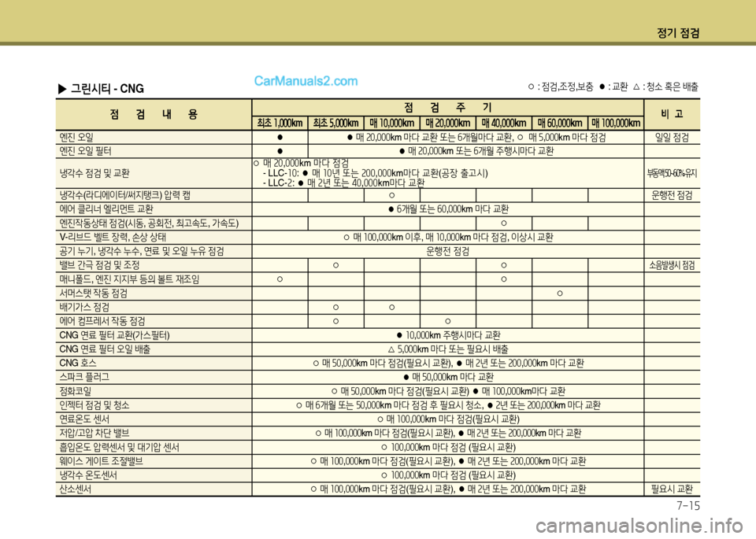Image resolution: width=756 pixels, height=539 pixels.
Task: Click the circle mark in 서머스탯 작동 점검 row
Action: coord(558,293)
